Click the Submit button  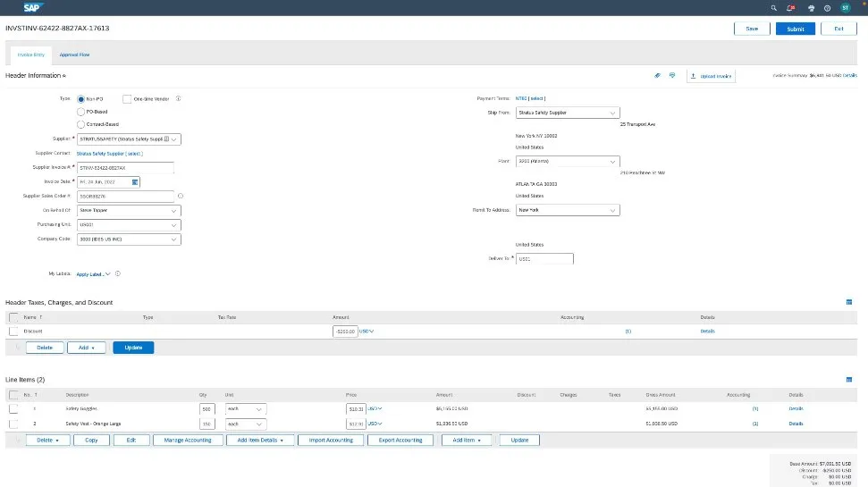click(x=795, y=29)
